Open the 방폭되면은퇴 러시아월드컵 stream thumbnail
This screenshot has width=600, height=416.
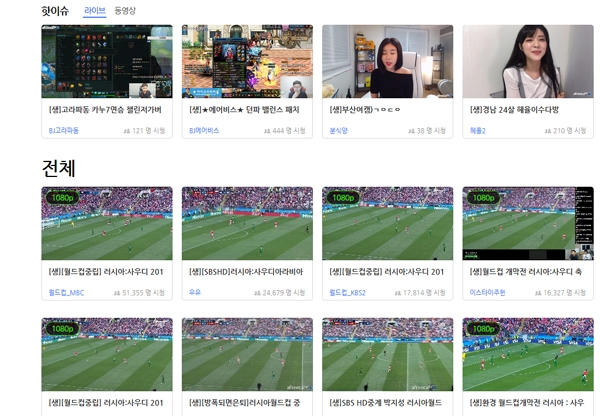[247, 354]
